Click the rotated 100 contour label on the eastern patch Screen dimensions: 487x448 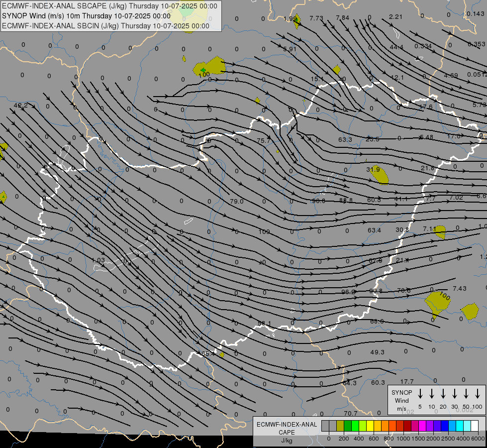(445, 296)
